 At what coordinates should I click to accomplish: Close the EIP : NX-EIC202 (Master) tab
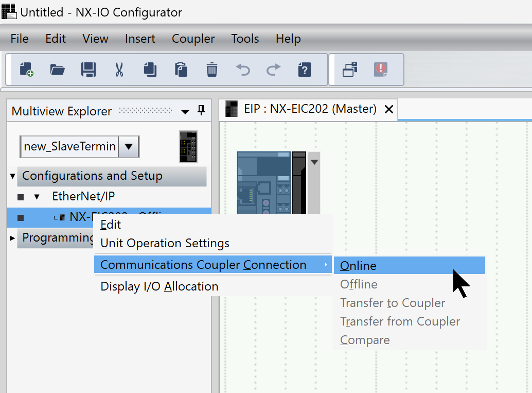[389, 109]
